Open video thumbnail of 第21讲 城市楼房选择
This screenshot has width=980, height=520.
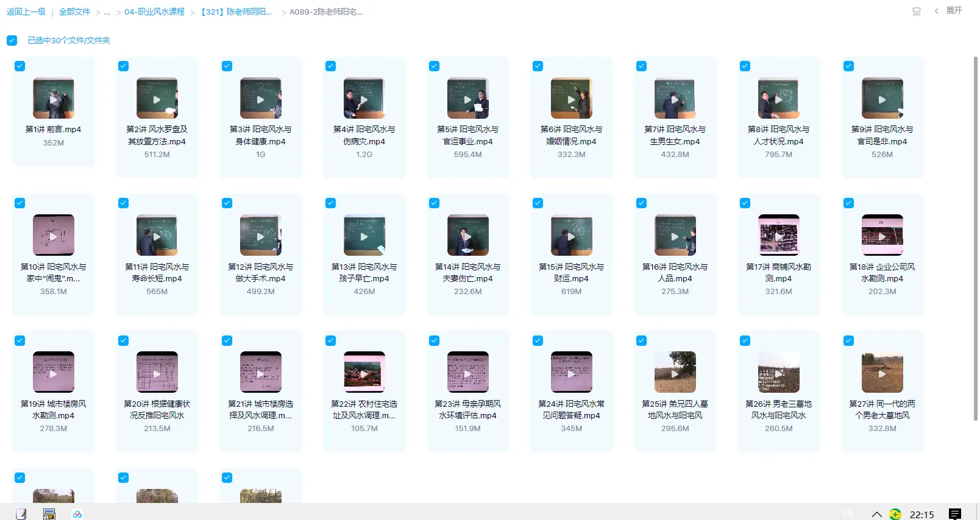tap(261, 372)
